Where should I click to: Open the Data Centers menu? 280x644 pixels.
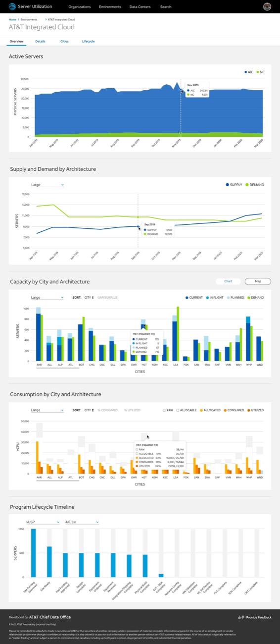(140, 7)
